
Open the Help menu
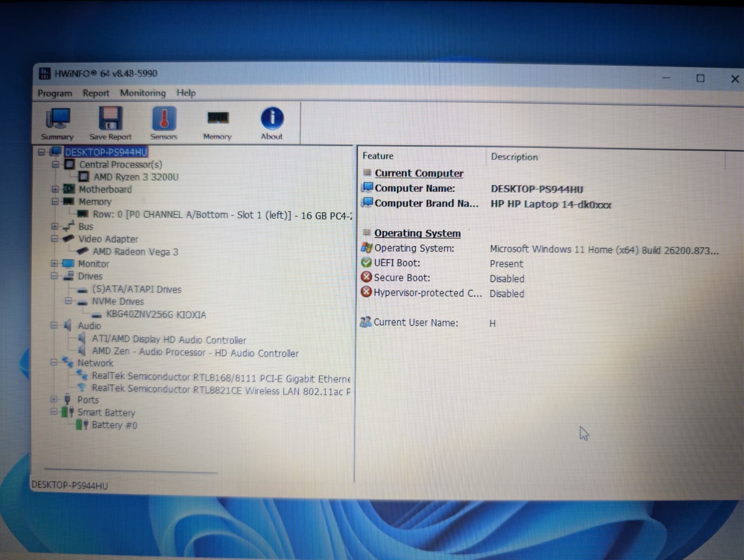click(x=186, y=93)
